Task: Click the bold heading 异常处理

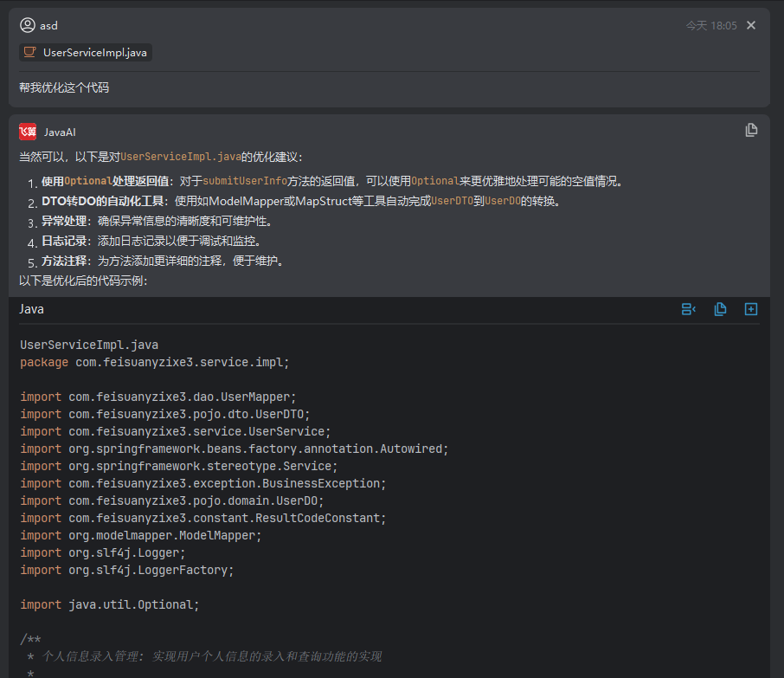Action: point(64,221)
